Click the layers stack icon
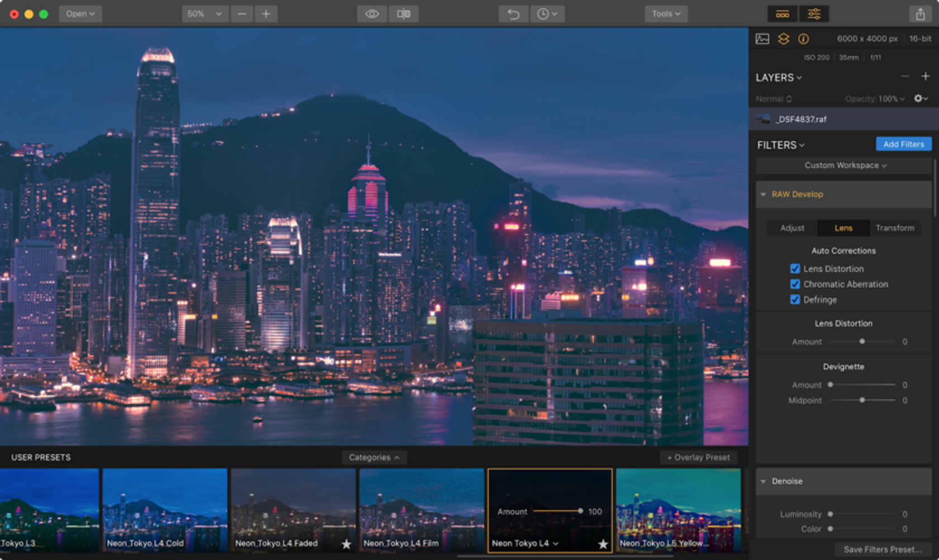The height and width of the screenshot is (560, 939). (x=784, y=39)
